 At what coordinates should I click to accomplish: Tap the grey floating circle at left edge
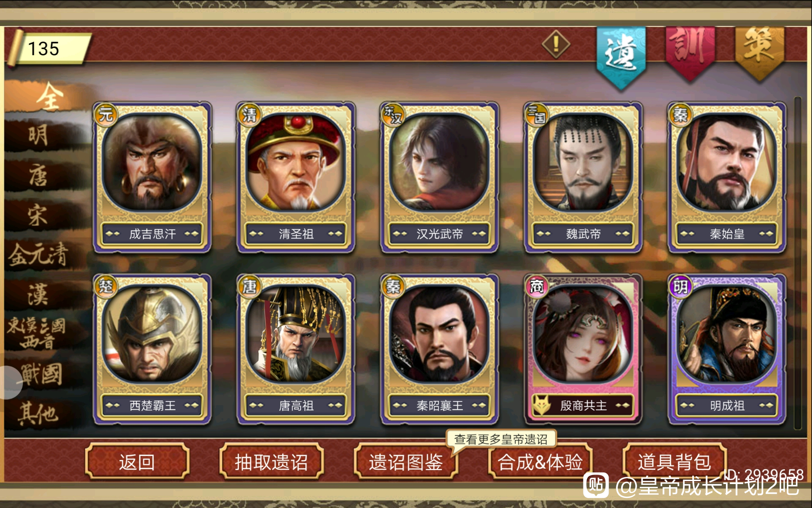9,382
